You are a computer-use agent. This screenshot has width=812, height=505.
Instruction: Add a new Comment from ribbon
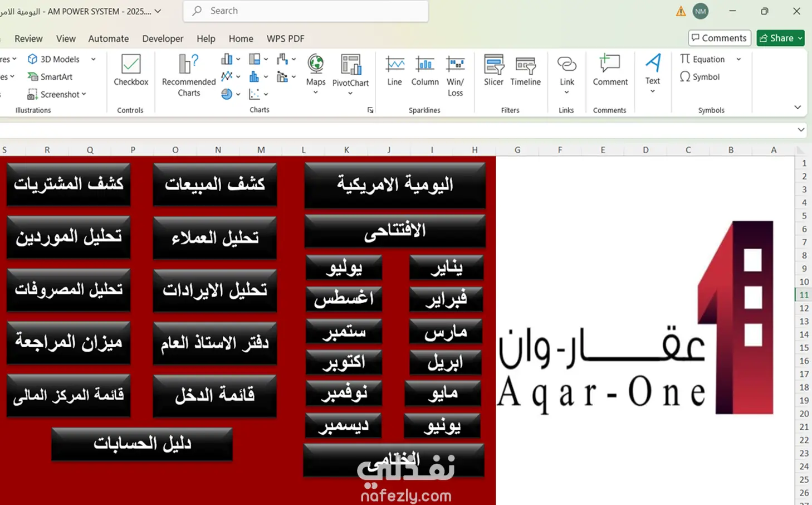(x=610, y=71)
